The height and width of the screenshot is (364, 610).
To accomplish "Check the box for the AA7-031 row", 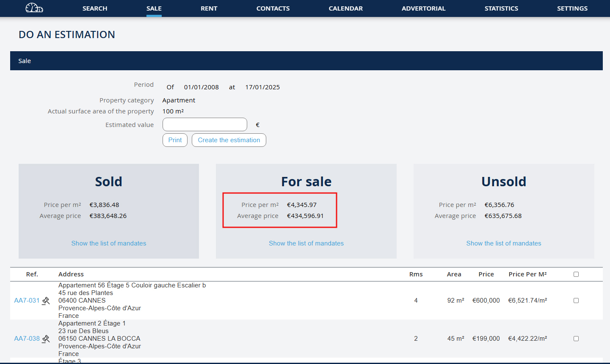I will point(576,301).
